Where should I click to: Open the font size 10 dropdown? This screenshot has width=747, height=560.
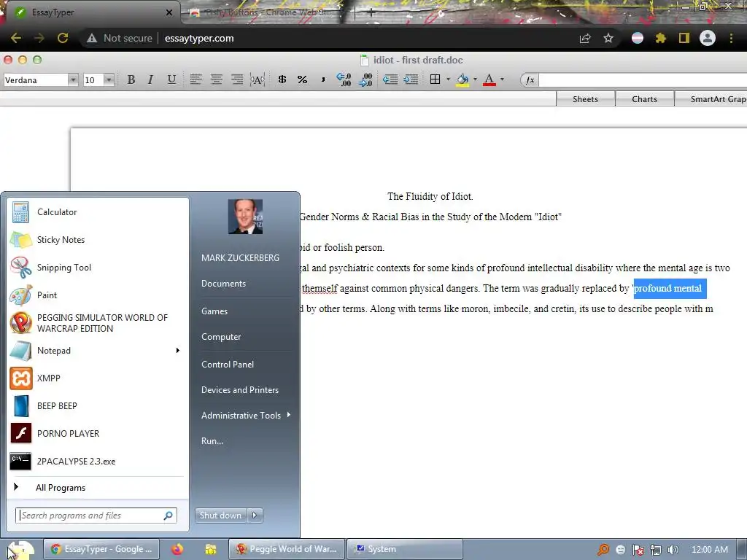coord(109,80)
